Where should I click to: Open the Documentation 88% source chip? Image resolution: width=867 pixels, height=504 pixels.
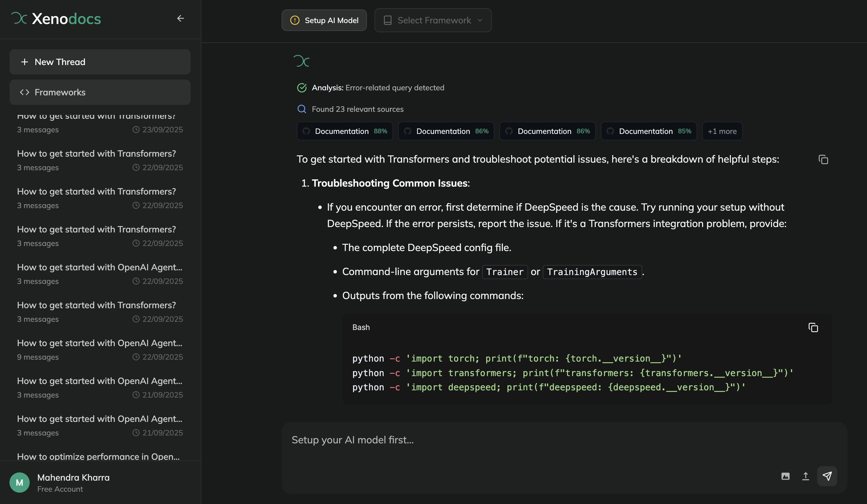coord(345,131)
